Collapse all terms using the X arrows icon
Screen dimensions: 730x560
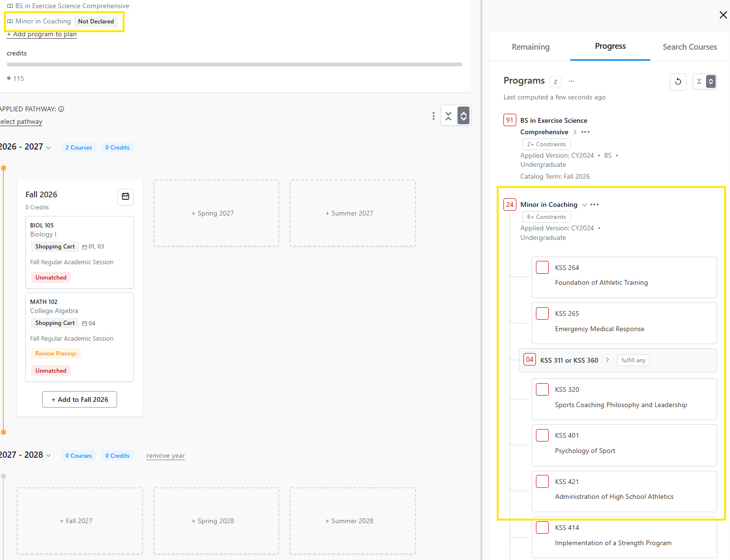[x=448, y=116]
